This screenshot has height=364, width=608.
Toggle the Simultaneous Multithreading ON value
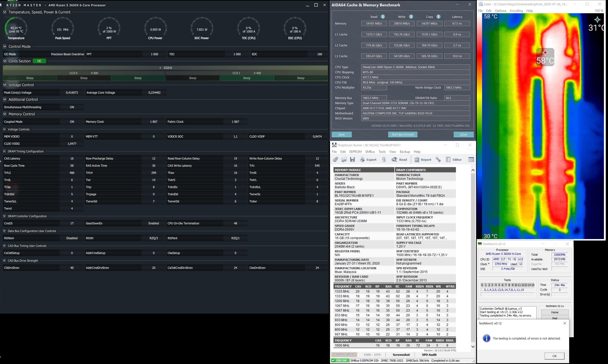pos(72,107)
